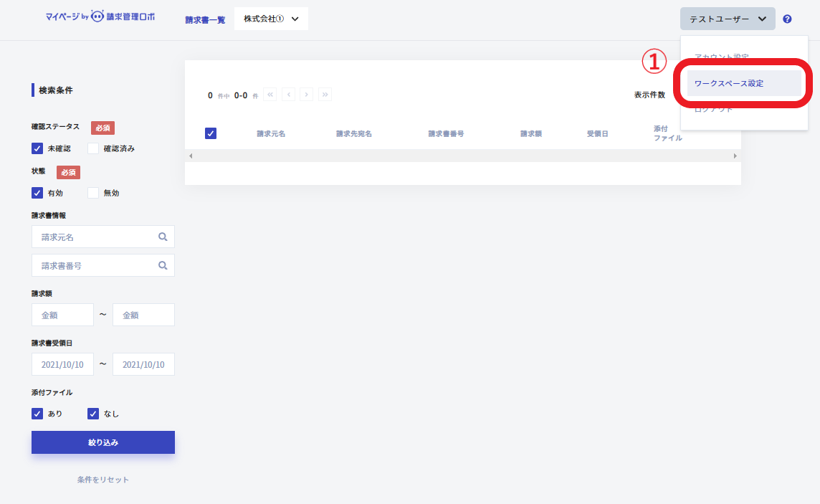Toggle the select-all checkbox in table header
Image resolution: width=820 pixels, height=504 pixels.
211,133
